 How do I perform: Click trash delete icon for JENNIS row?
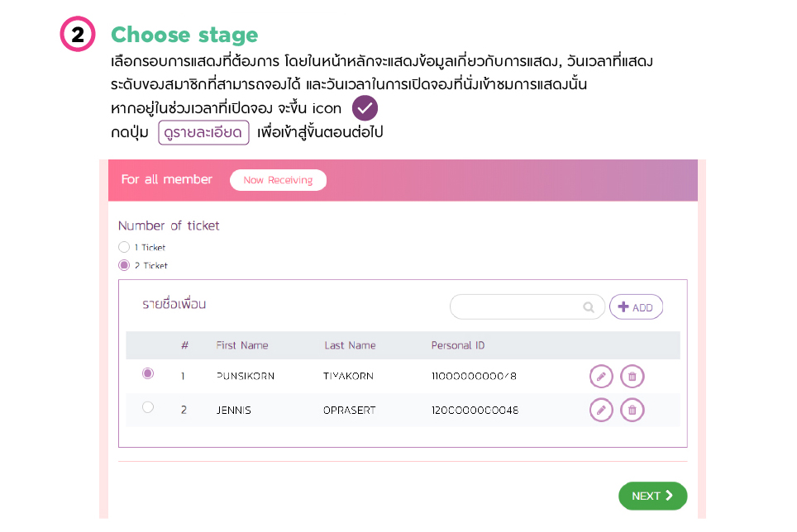[632, 410]
